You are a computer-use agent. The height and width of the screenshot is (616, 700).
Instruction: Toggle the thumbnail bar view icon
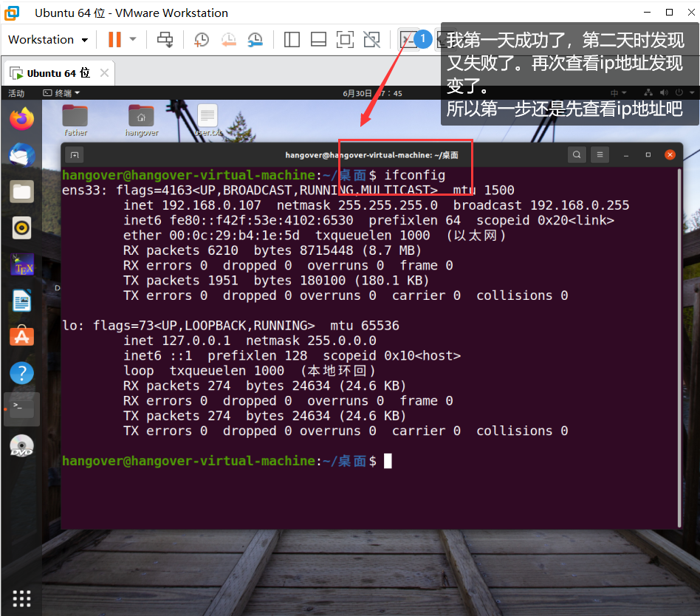point(318,40)
